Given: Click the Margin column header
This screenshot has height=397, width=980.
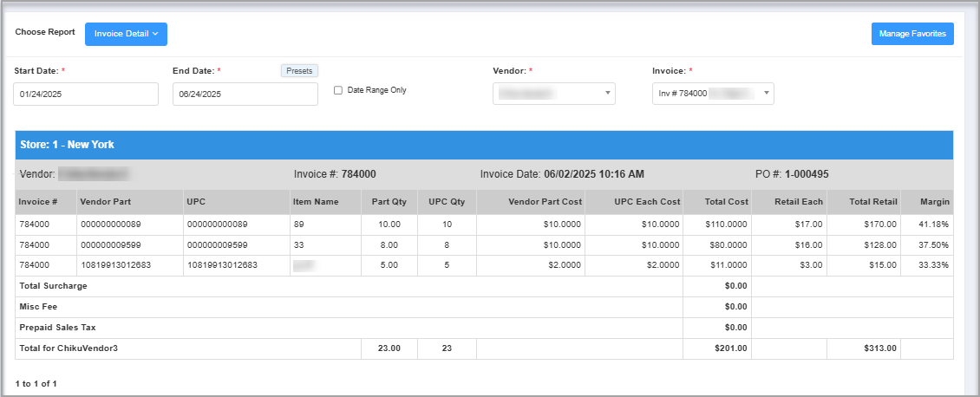Looking at the screenshot, I should 936,202.
